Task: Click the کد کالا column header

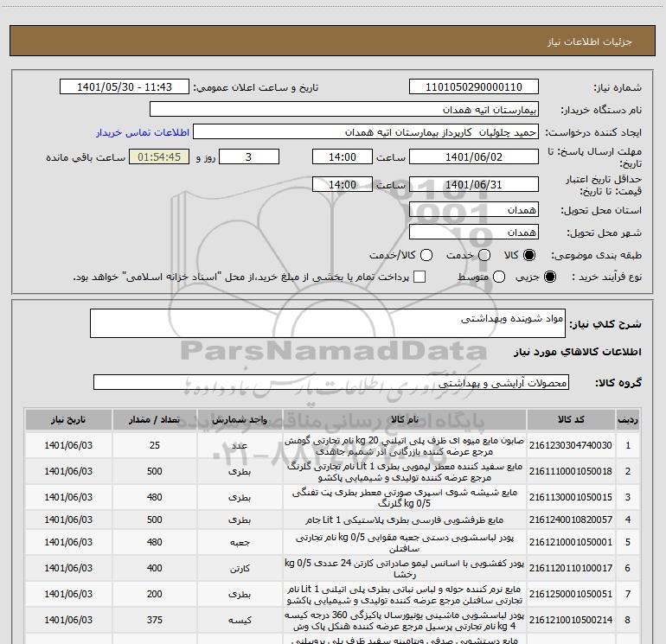Action: [x=571, y=419]
